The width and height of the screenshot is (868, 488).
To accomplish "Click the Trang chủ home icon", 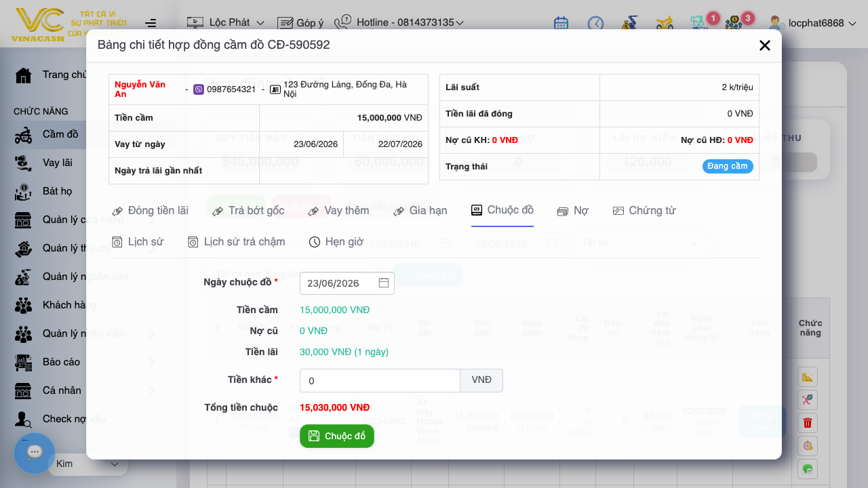I will point(24,75).
